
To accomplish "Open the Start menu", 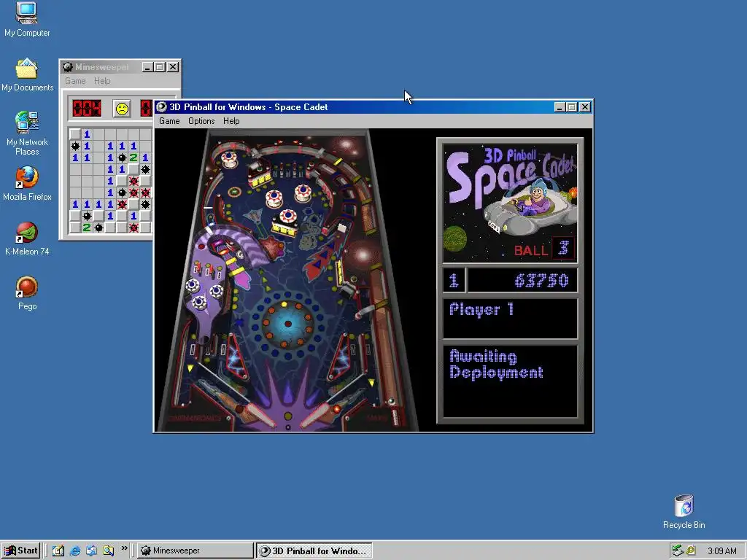I will point(20,551).
